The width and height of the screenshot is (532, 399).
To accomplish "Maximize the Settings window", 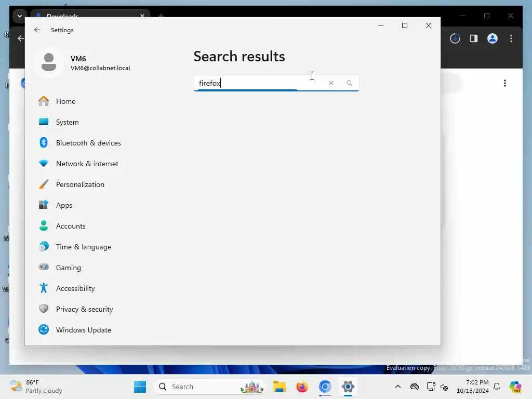I will pyautogui.click(x=404, y=25).
